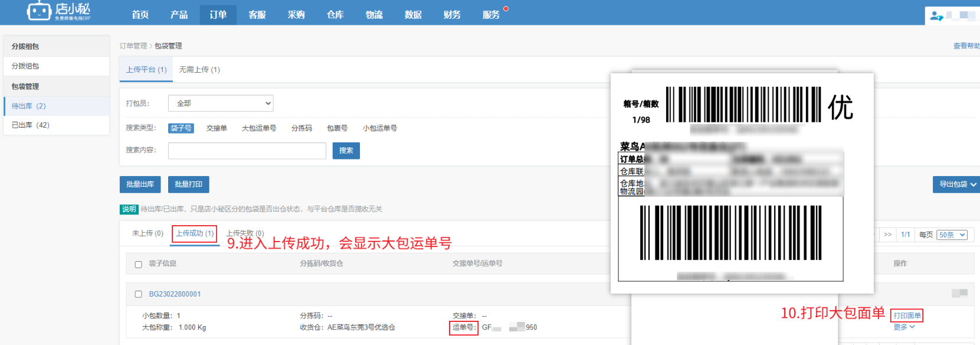Expand the 更多 actions dropdown
The height and width of the screenshot is (345, 980).
click(x=904, y=327)
